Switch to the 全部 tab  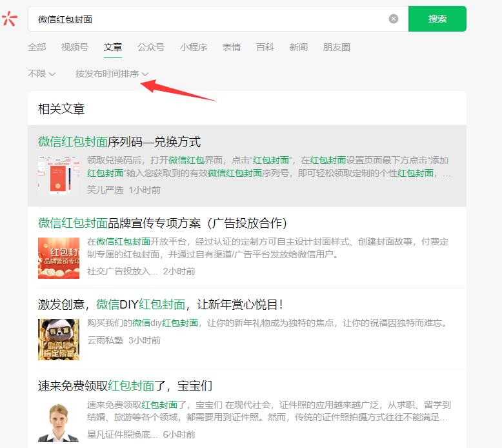point(37,47)
